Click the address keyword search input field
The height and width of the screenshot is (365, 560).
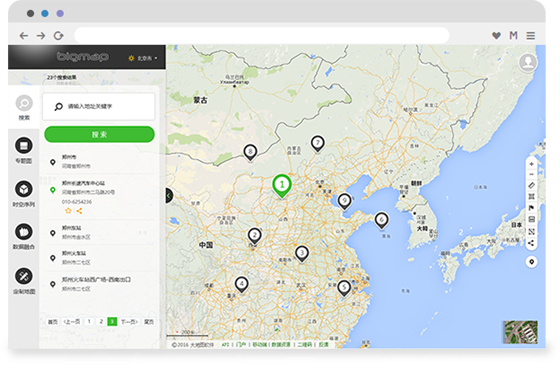(x=99, y=106)
